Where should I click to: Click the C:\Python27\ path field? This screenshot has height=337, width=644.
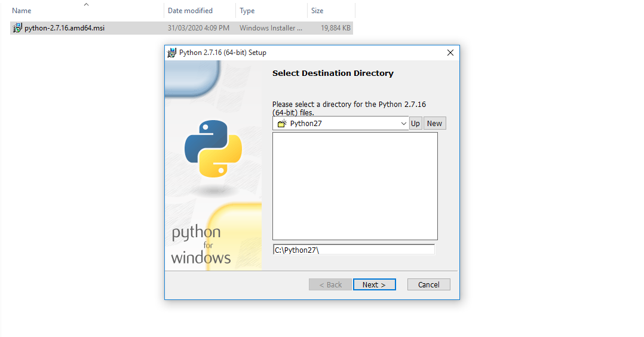[354, 250]
